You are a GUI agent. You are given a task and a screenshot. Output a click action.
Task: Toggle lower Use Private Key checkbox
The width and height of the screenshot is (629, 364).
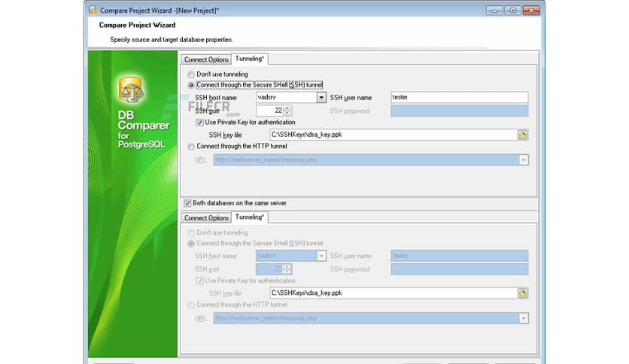click(x=199, y=281)
